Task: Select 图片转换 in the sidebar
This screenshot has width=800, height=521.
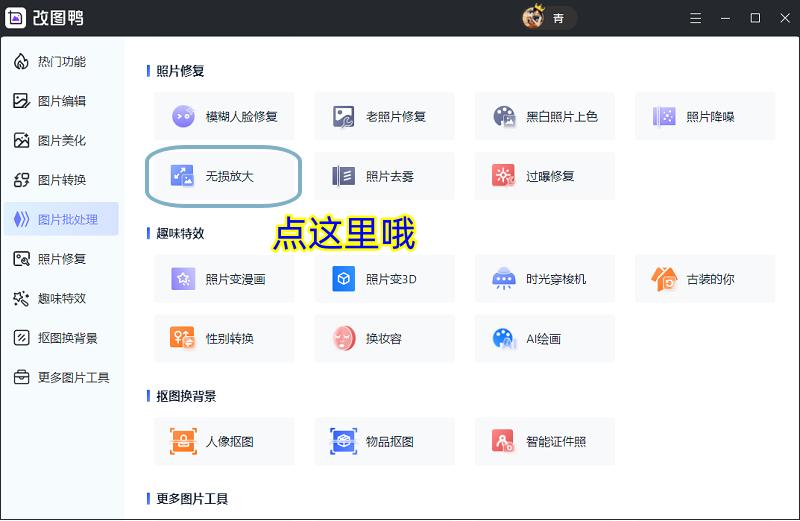Action: coord(61,180)
